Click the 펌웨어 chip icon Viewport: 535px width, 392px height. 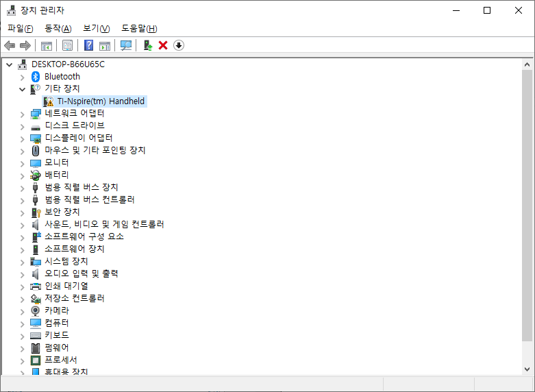(36, 348)
